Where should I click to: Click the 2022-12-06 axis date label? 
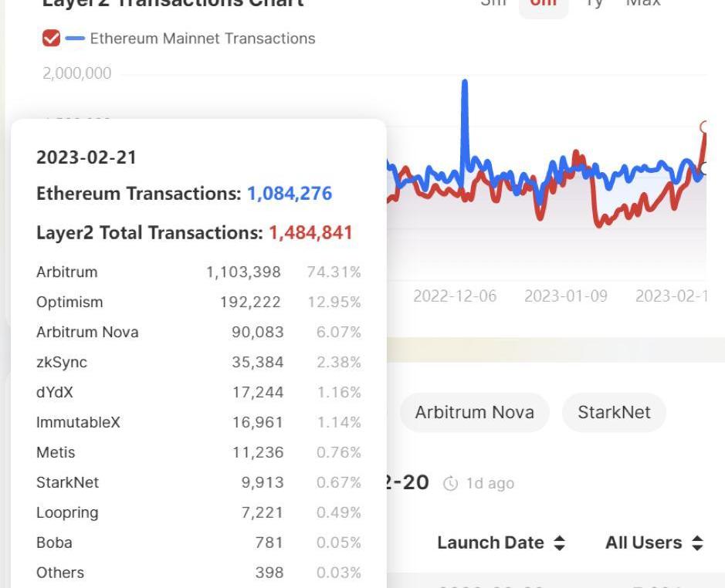pyautogui.click(x=455, y=296)
